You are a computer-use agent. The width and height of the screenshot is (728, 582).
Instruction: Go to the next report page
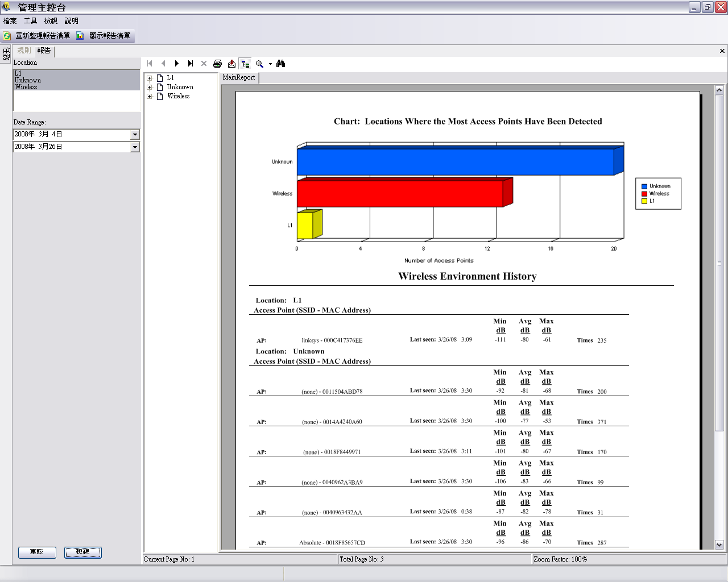pos(177,64)
